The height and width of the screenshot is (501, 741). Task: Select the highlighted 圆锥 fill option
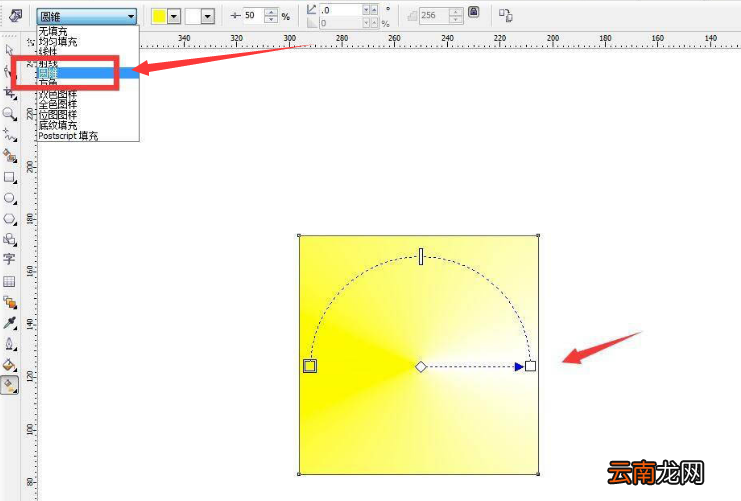pos(88,73)
